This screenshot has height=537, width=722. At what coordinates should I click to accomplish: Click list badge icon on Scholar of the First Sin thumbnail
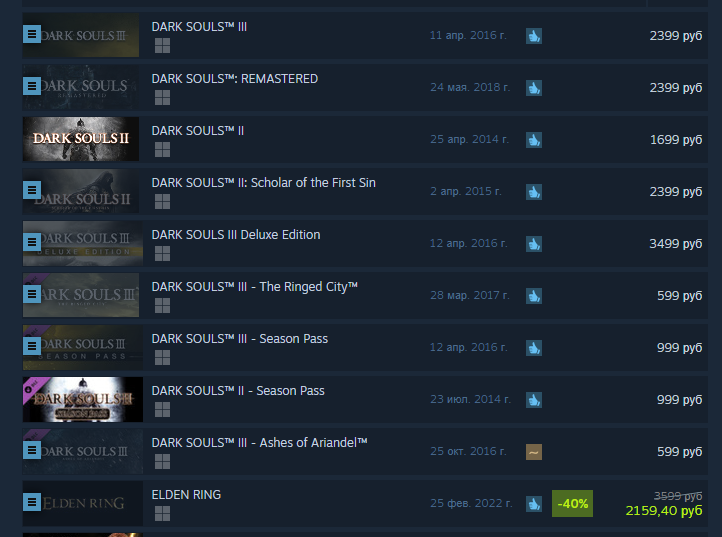[32, 190]
